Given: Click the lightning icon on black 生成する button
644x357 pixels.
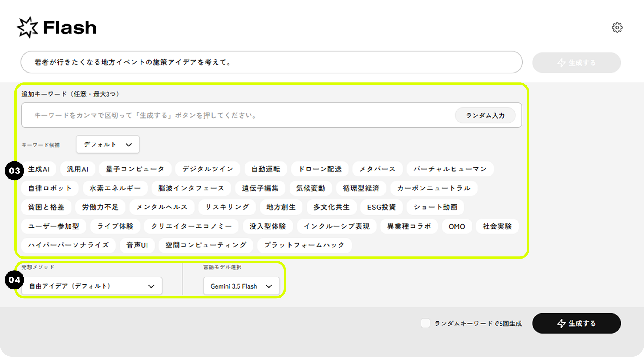Looking at the screenshot, I should pos(561,324).
